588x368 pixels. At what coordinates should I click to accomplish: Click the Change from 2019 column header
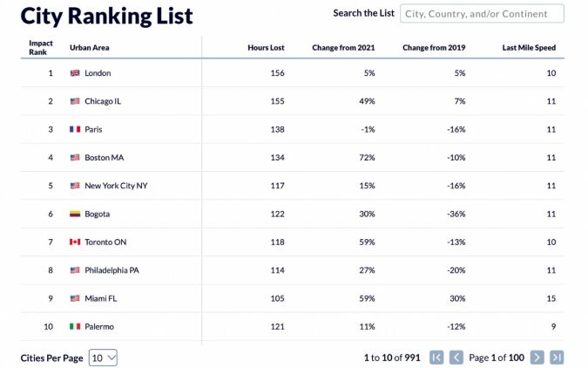click(x=434, y=48)
